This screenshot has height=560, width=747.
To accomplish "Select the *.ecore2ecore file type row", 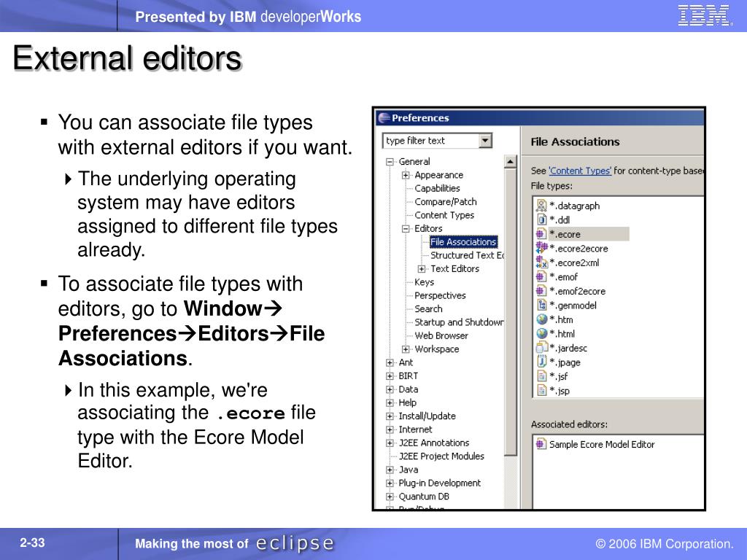I will (578, 248).
